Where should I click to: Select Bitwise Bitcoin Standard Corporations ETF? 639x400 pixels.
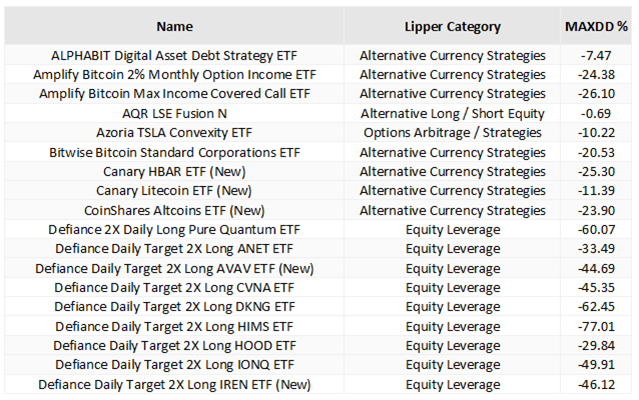pyautogui.click(x=175, y=152)
